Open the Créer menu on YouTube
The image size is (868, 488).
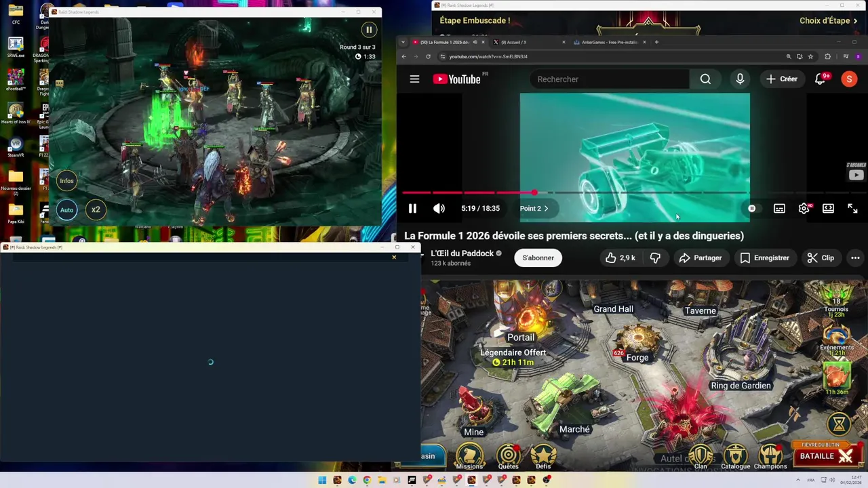[x=782, y=79]
